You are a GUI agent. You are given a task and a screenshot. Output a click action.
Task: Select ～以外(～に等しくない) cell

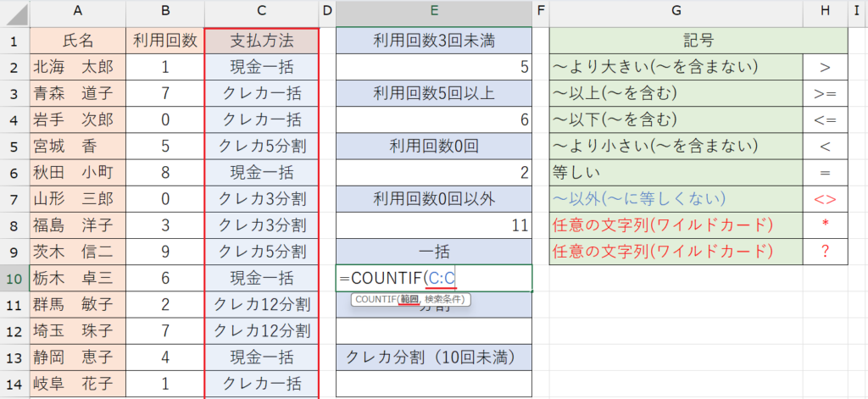click(x=676, y=199)
